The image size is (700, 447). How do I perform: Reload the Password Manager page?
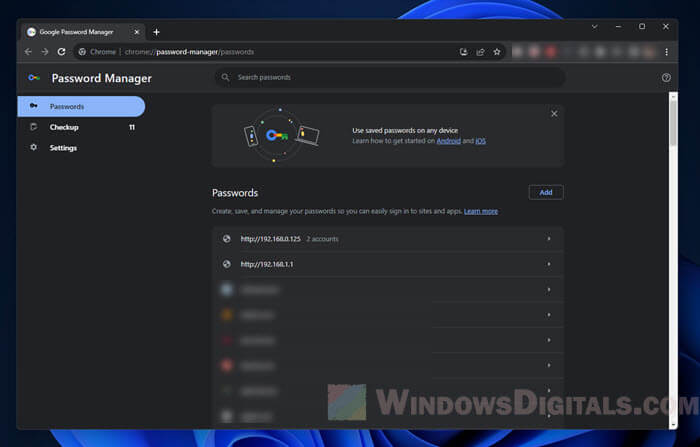(x=62, y=52)
